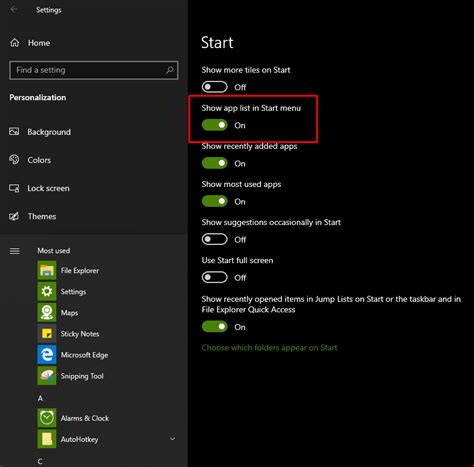Open Sticky Notes app icon
The image size is (474, 467).
click(47, 334)
